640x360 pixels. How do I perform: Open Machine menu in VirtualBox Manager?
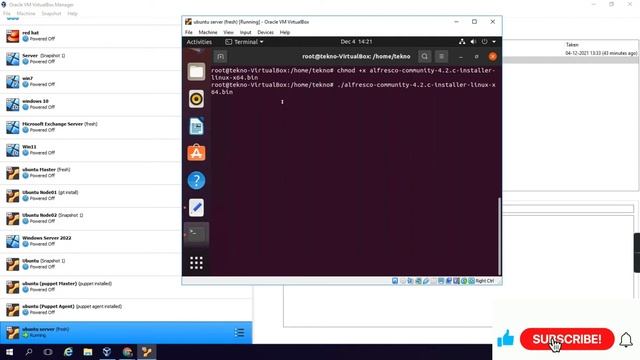point(26,13)
